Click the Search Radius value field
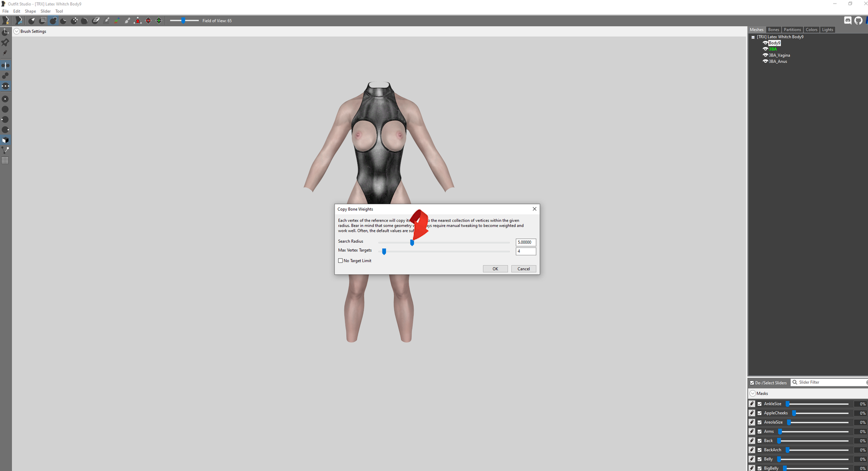Screen dimensions: 868x471 (526, 242)
